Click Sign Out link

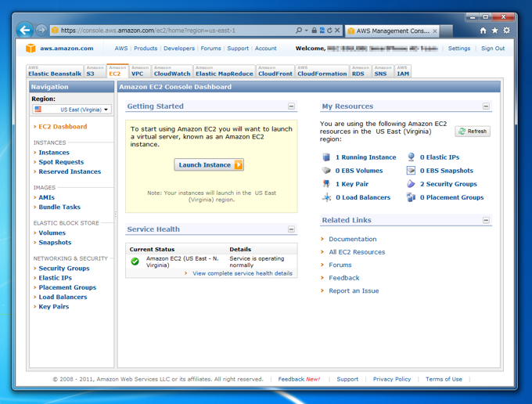coord(493,49)
